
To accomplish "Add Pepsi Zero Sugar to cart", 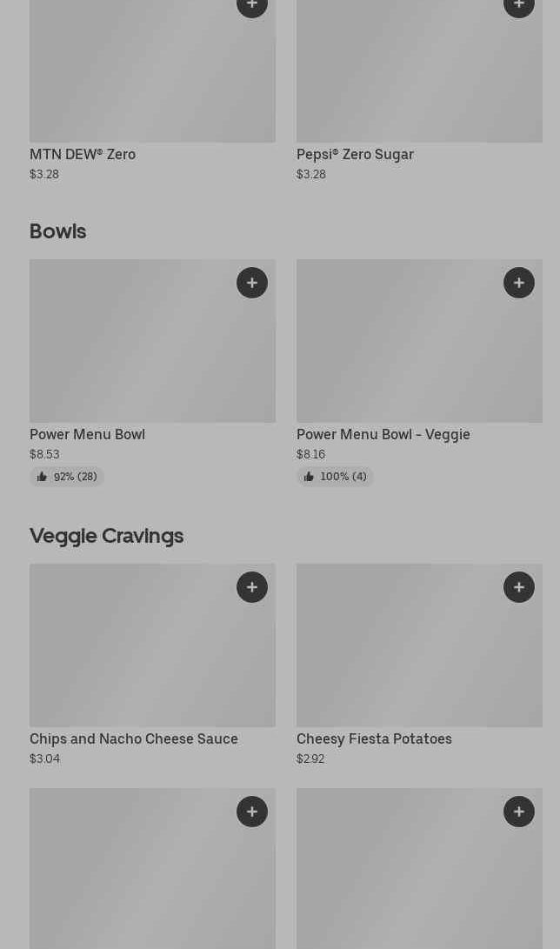I will (x=519, y=5).
